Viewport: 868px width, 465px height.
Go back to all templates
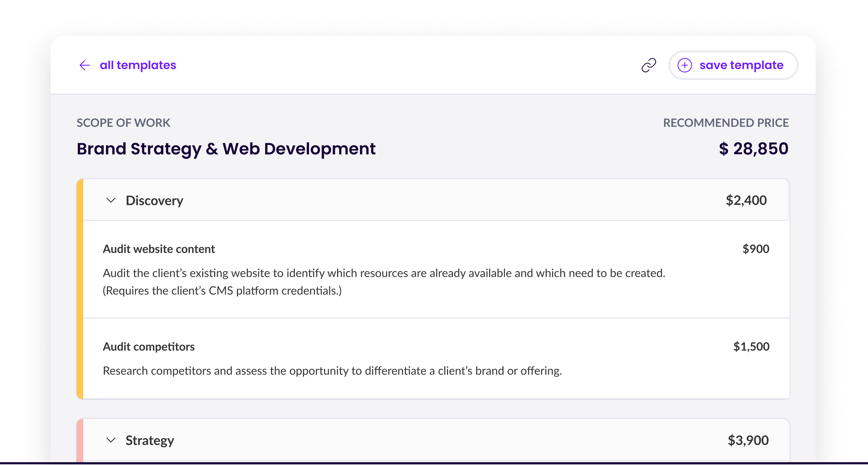[x=138, y=65]
